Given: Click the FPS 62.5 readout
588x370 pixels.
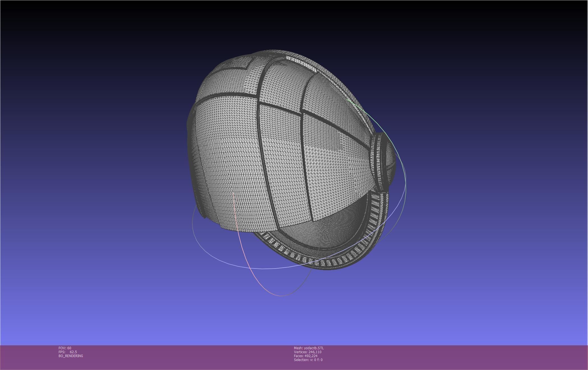Looking at the screenshot, I should [68, 352].
